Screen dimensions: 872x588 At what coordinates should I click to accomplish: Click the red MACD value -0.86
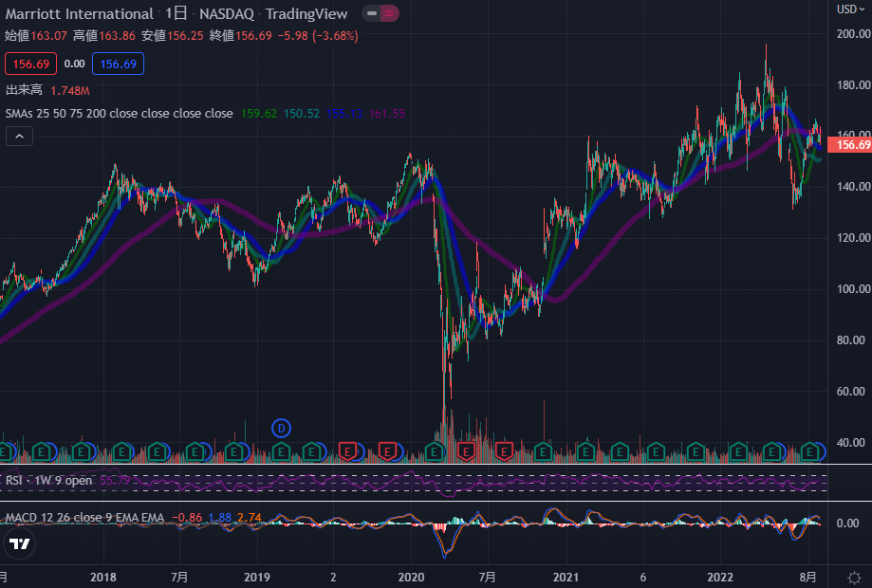(x=187, y=518)
